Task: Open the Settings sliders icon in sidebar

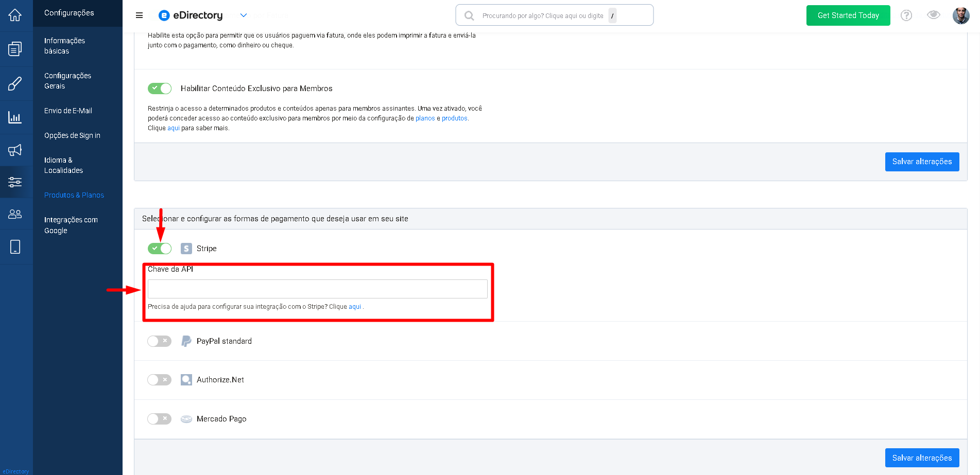Action: tap(15, 182)
